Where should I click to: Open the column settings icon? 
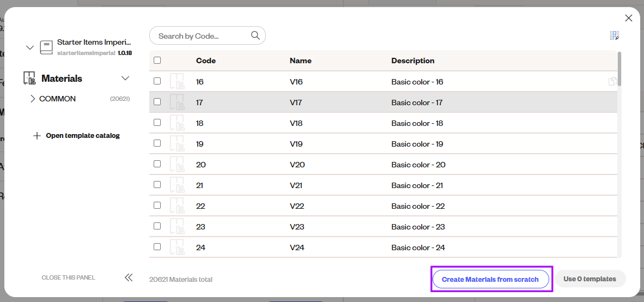pyautogui.click(x=614, y=35)
